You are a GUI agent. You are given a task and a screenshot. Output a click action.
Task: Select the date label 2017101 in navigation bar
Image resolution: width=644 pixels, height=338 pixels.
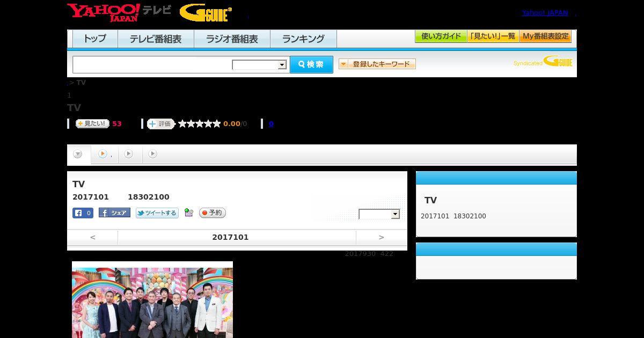(x=230, y=237)
